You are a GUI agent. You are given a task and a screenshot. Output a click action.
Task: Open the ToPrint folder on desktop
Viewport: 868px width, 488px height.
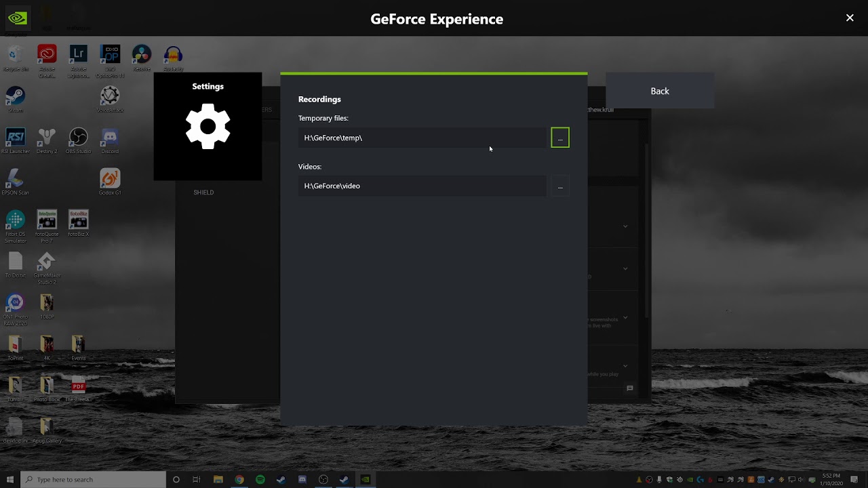[x=15, y=348]
